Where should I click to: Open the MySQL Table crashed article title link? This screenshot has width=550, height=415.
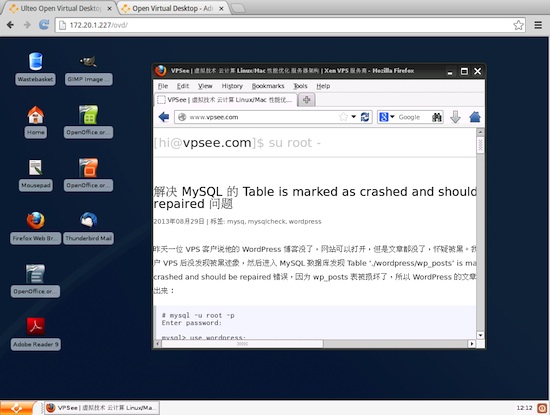tap(315, 198)
